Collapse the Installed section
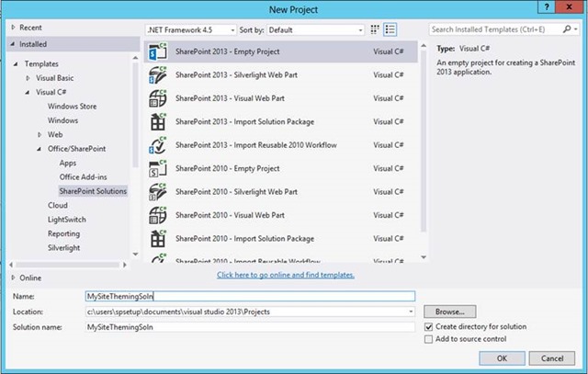Screen dimensions: 588x374 (x=13, y=44)
